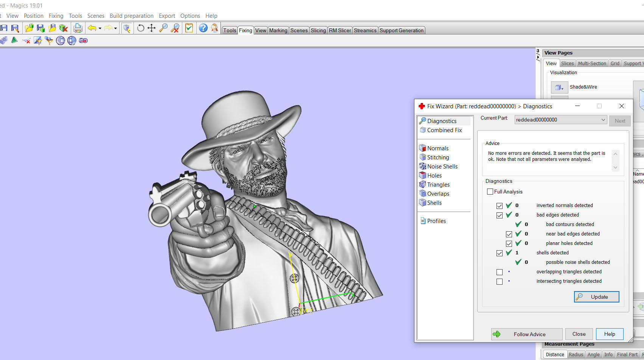Screen dimensions: 644x360
Task: Click the folder with floppy disk icon
Action: click(x=52, y=28)
